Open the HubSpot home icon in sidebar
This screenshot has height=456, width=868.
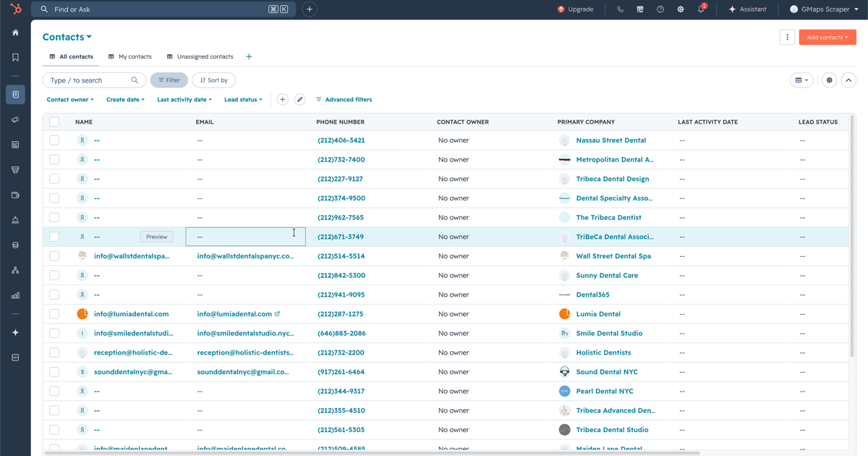15,33
